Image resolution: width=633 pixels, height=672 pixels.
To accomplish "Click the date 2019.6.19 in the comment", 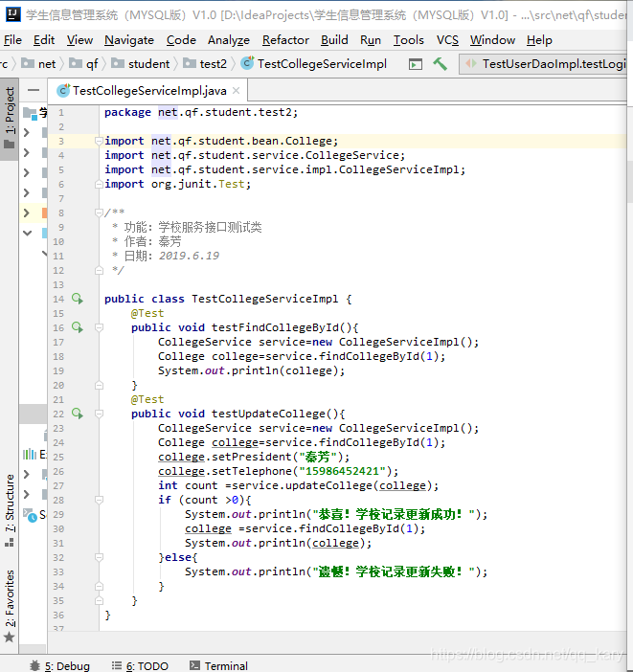I will (x=189, y=256).
